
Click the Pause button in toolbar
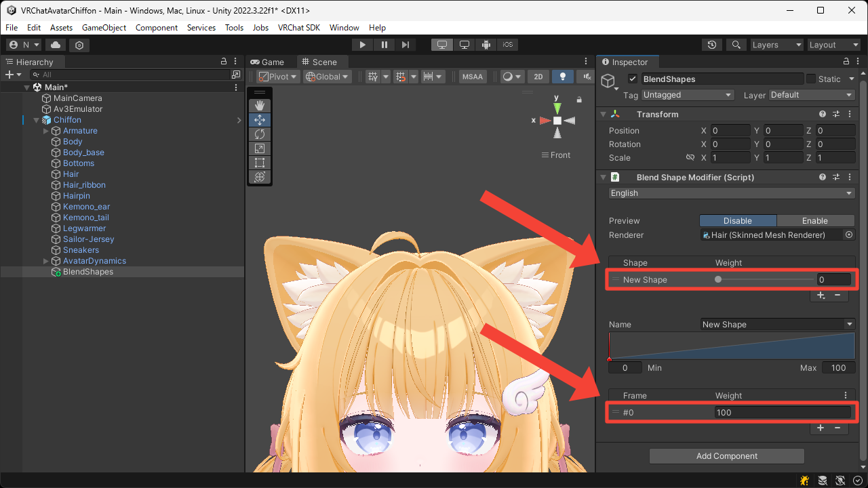tap(384, 45)
